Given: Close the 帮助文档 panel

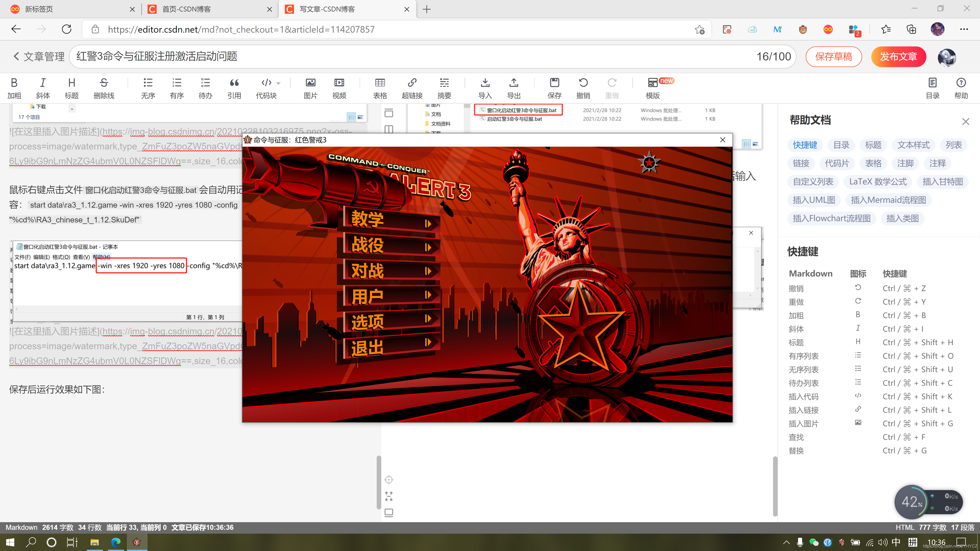Looking at the screenshot, I should click(965, 122).
